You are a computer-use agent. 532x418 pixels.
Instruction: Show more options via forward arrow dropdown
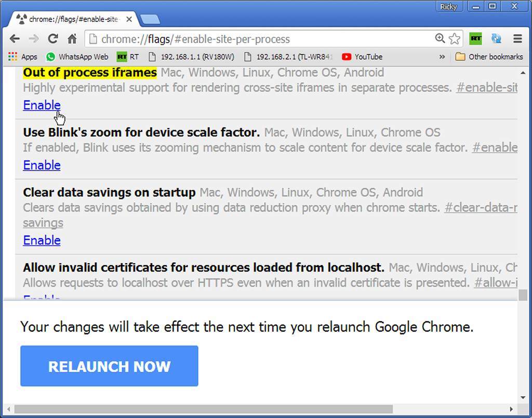(34, 38)
